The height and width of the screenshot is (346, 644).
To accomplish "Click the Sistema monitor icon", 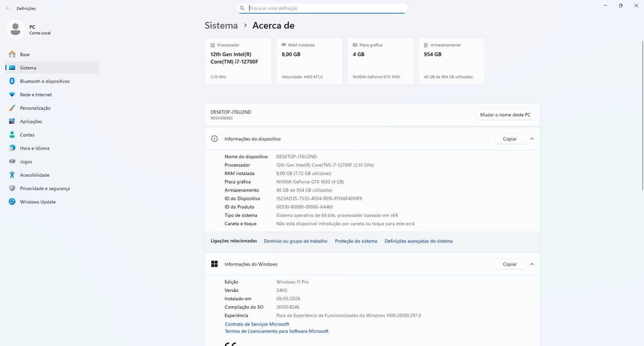I will [12, 68].
